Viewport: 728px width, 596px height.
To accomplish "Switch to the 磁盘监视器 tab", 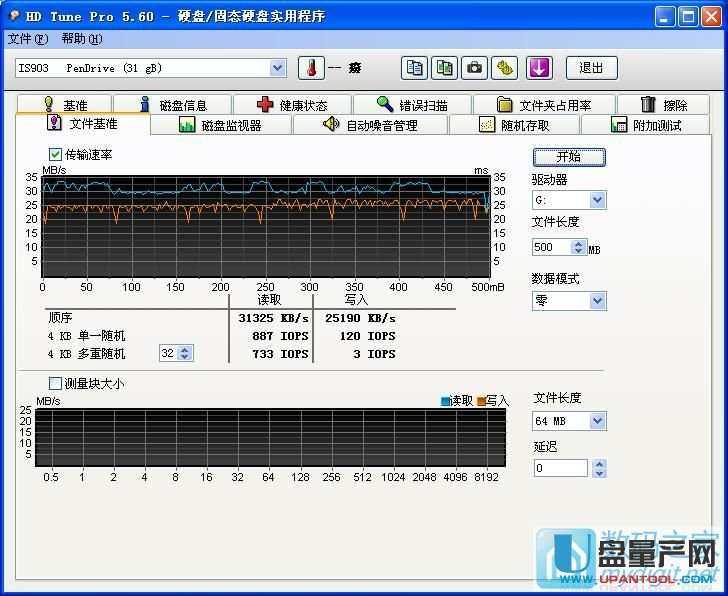I will [220, 125].
